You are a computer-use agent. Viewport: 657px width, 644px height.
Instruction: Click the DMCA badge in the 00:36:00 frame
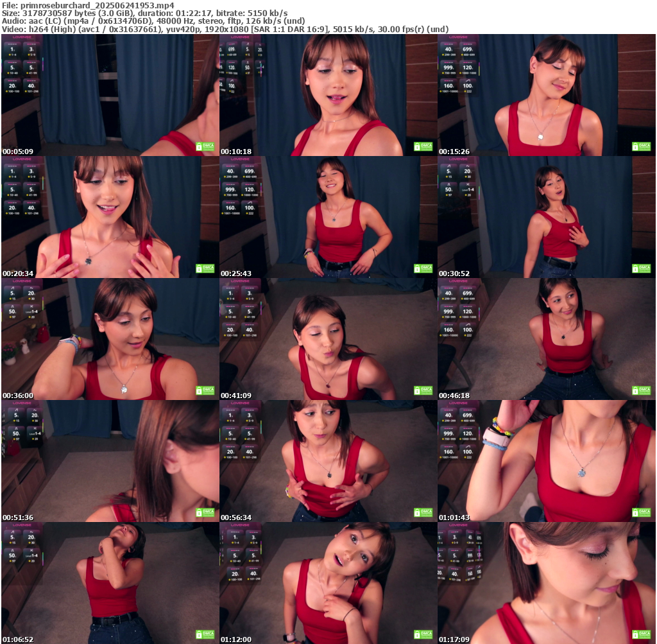tap(205, 390)
